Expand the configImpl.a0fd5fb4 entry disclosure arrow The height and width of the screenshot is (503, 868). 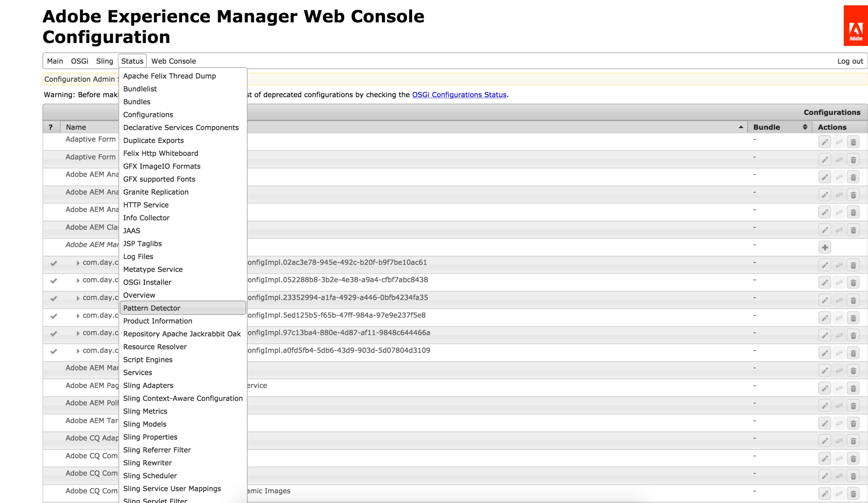point(78,351)
